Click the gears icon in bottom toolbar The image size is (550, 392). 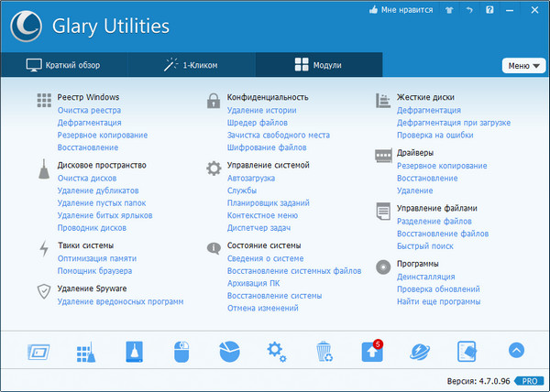click(x=276, y=350)
